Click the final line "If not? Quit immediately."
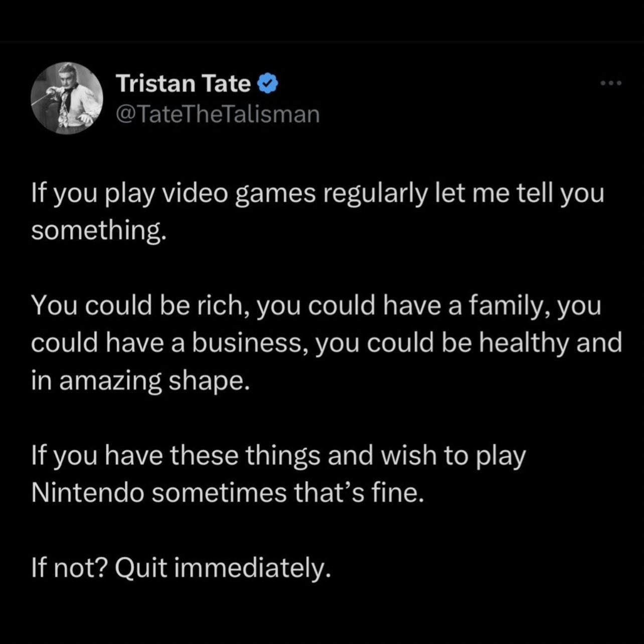The height and width of the screenshot is (644, 644). coord(181,568)
